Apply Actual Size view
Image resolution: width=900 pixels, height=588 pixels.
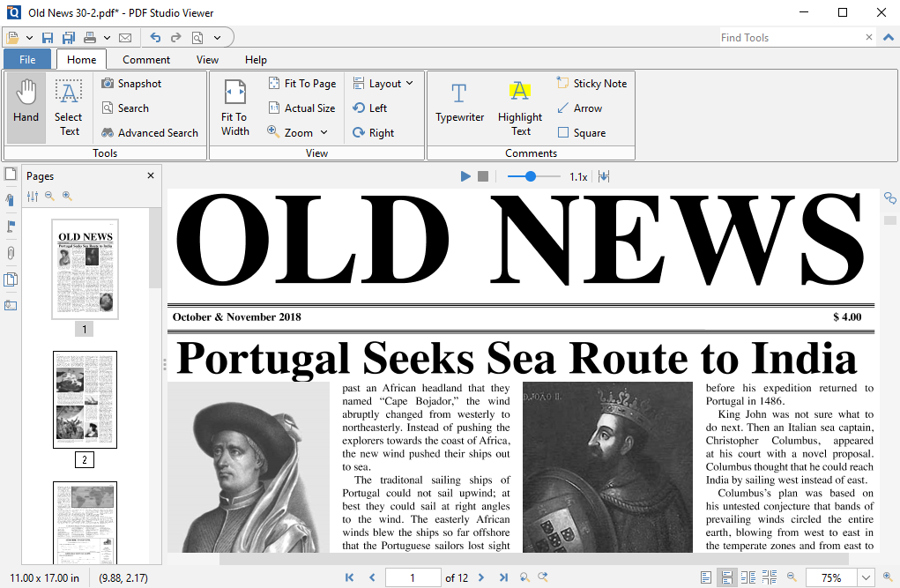coord(302,108)
